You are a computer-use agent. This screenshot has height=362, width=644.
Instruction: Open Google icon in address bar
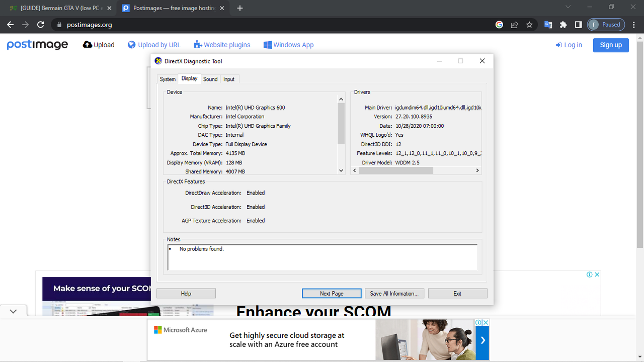pyautogui.click(x=499, y=25)
